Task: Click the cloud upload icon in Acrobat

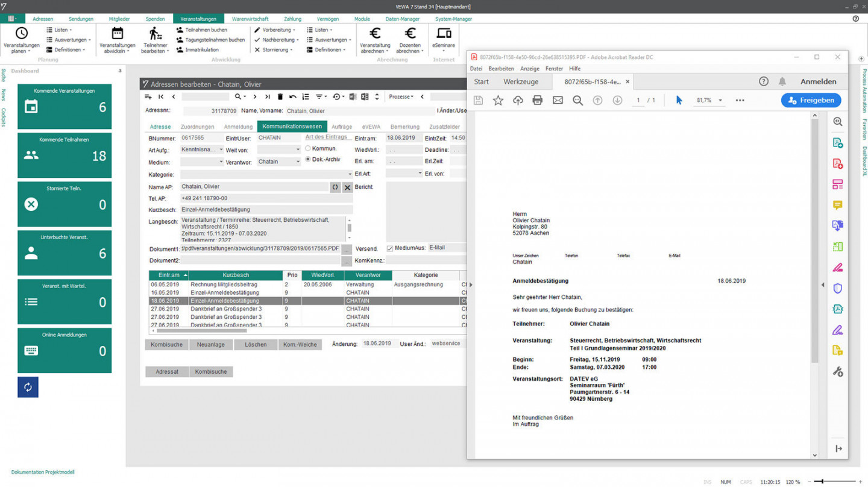Action: pos(518,100)
